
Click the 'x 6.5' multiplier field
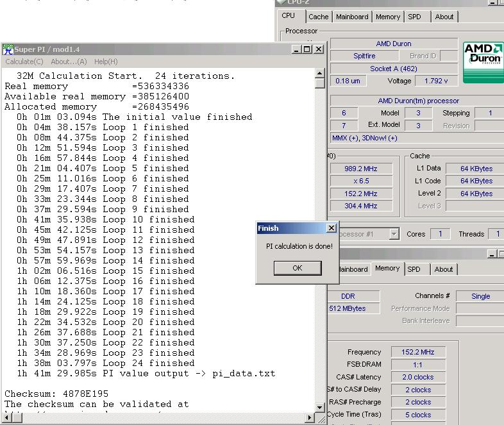coord(361,181)
